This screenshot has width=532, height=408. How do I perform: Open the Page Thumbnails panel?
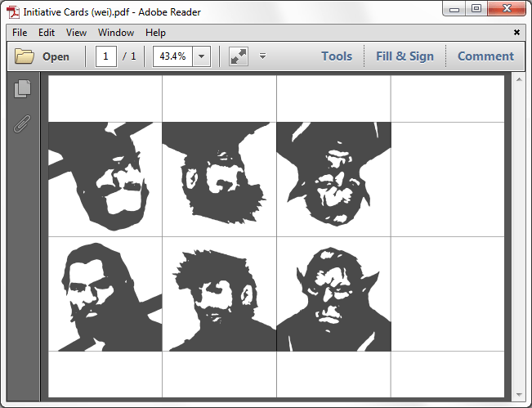pos(23,89)
